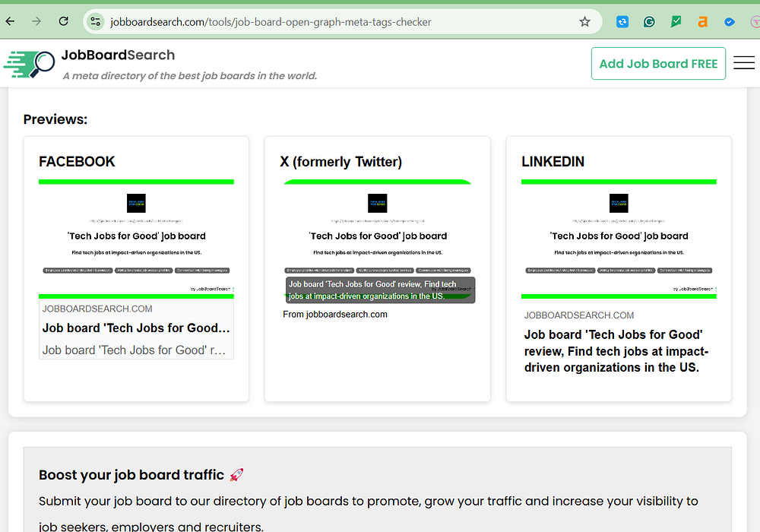Click the address bar URL
Viewport: 760px width, 532px height.
coord(271,22)
